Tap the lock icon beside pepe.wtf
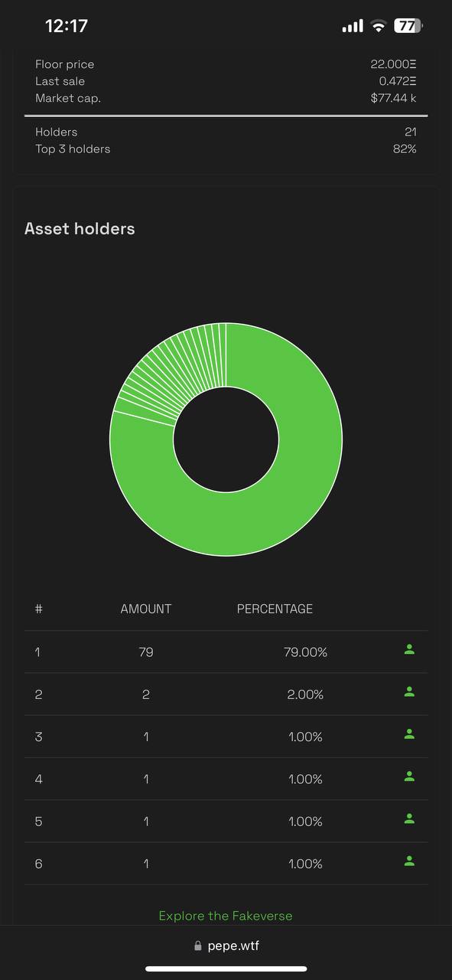 click(198, 946)
